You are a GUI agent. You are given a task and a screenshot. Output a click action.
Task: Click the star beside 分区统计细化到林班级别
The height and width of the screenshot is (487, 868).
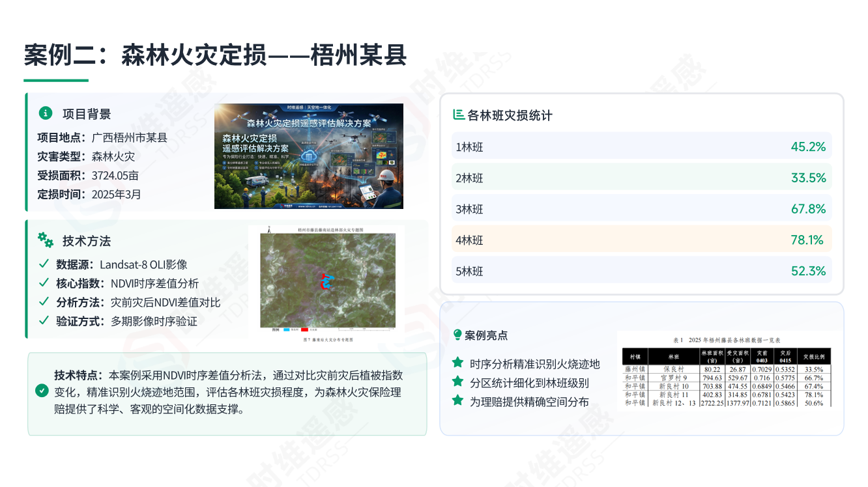point(457,382)
